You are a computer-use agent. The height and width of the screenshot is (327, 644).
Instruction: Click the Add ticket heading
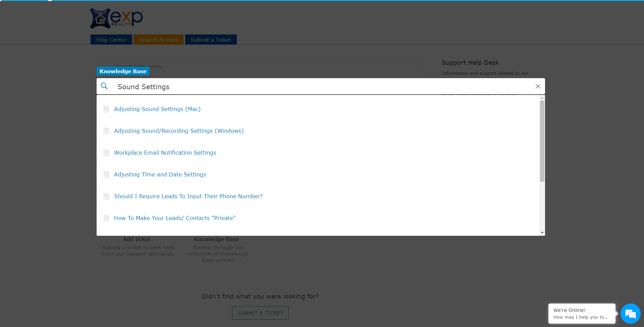point(137,239)
